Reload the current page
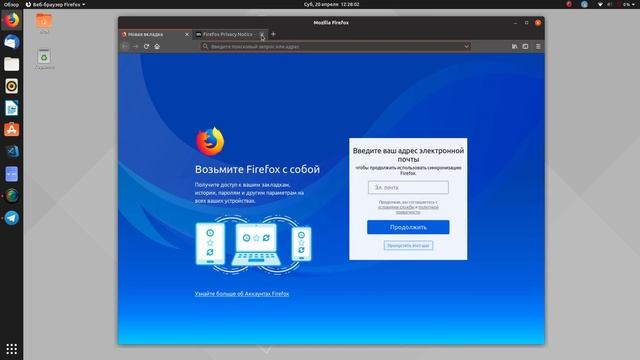Image resolution: width=640 pixels, height=360 pixels. coord(146,47)
